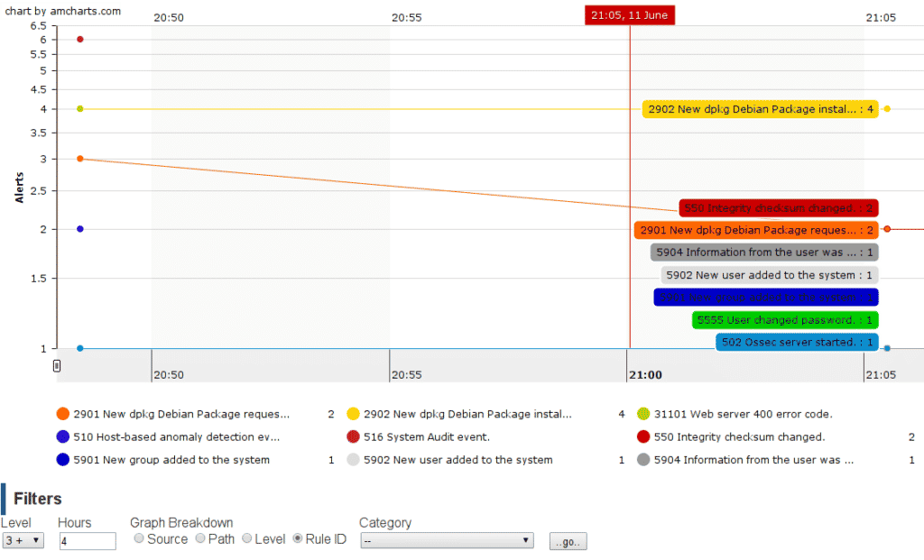Click the 5901 New group legend marker

(x=62, y=460)
